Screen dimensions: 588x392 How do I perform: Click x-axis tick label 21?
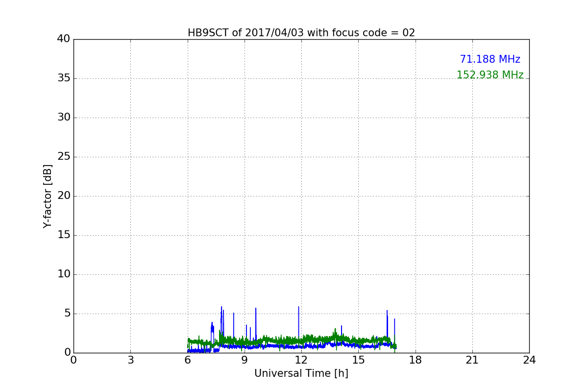click(472, 360)
